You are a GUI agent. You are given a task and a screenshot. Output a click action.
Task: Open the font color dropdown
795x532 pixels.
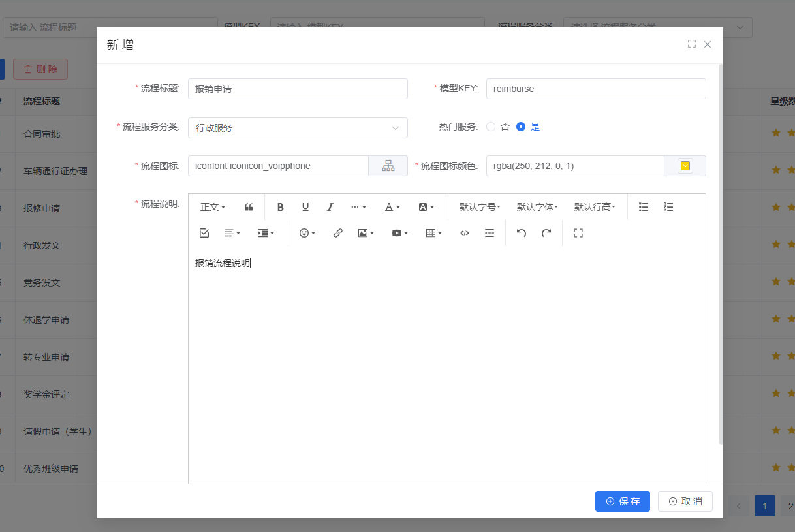[392, 207]
